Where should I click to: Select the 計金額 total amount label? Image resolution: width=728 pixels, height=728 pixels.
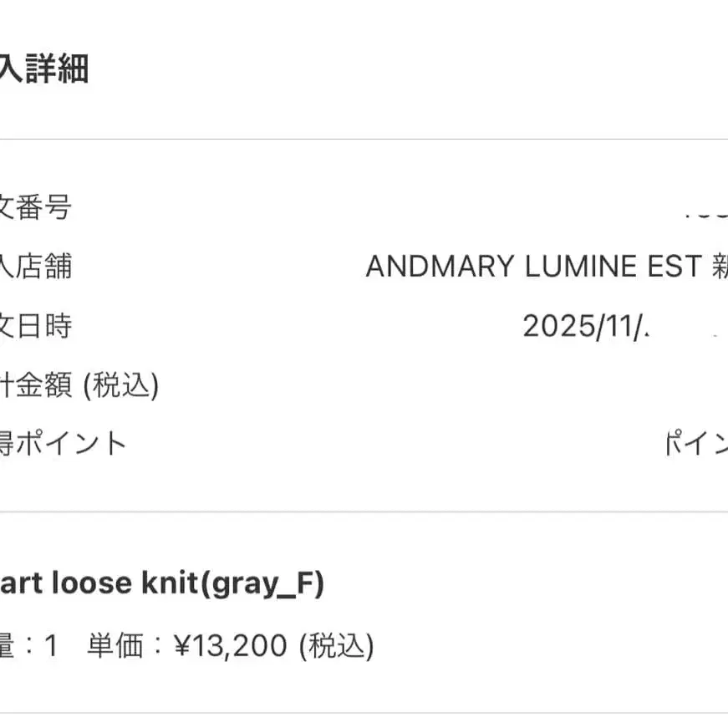pyautogui.click(x=35, y=385)
